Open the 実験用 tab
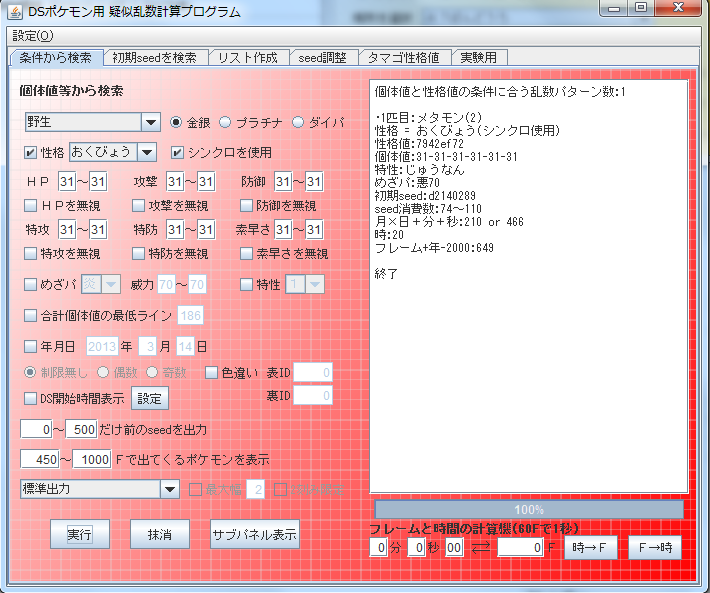This screenshot has width=710, height=593. point(479,57)
